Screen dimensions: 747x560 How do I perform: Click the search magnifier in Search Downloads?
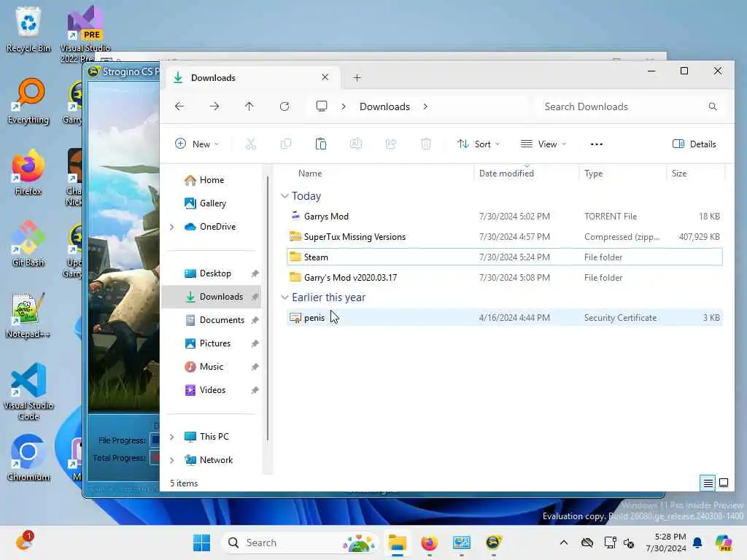pos(712,106)
